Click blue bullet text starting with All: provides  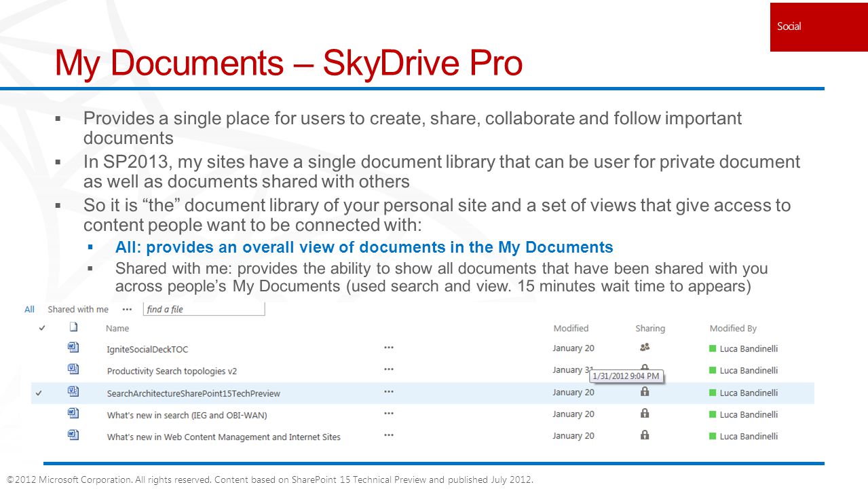click(364, 247)
